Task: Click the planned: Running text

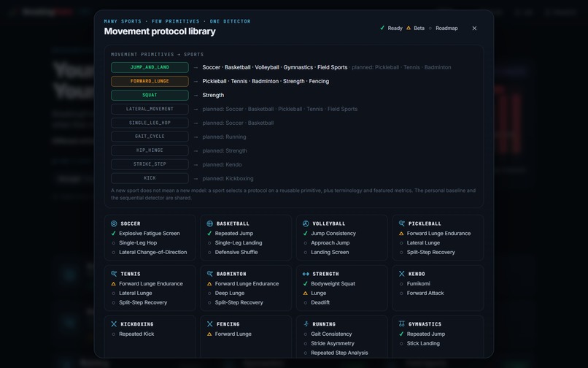Action: point(224,137)
